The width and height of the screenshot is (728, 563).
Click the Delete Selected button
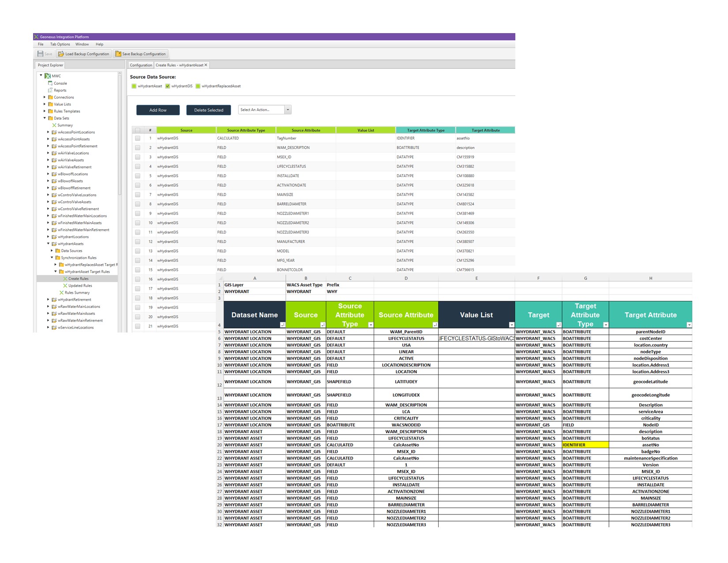[209, 110]
